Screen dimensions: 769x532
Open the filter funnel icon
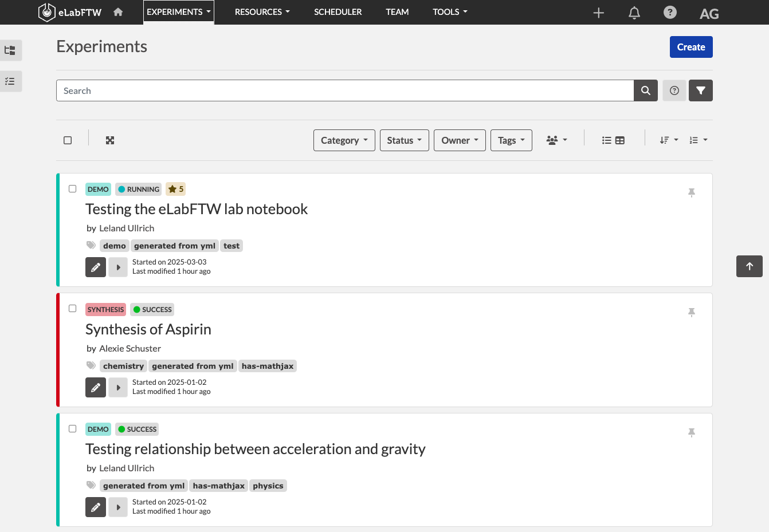(x=701, y=90)
